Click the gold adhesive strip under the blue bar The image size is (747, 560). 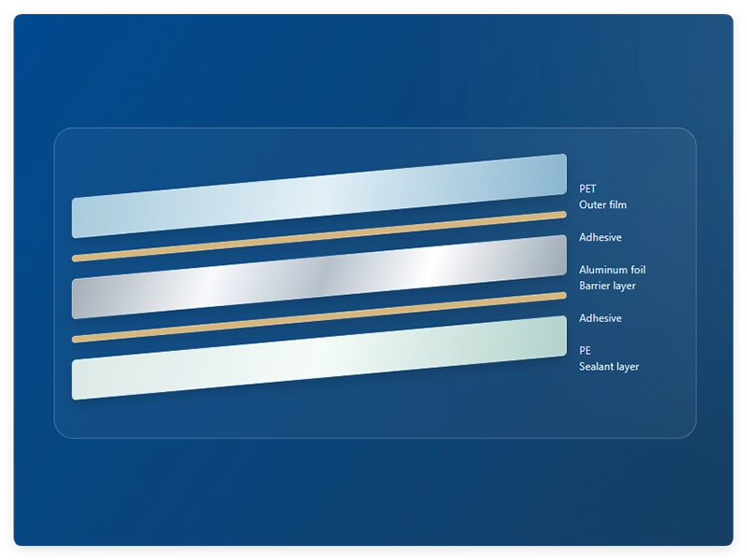click(319, 237)
